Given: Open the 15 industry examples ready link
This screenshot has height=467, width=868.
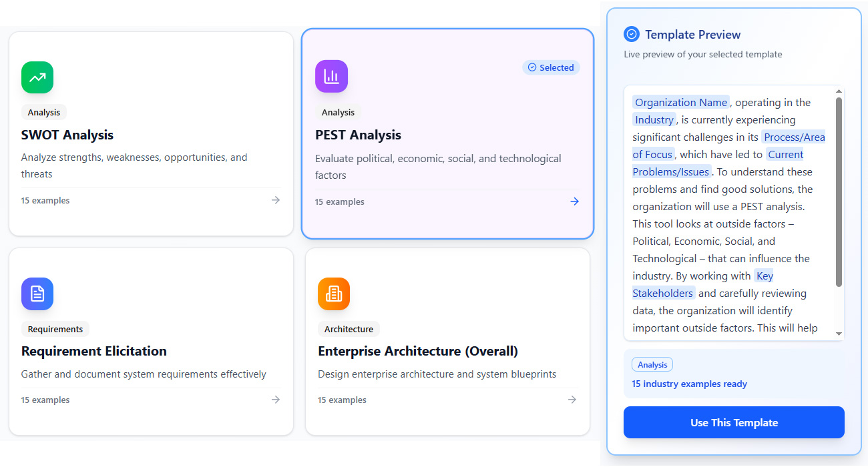Looking at the screenshot, I should click(x=689, y=384).
